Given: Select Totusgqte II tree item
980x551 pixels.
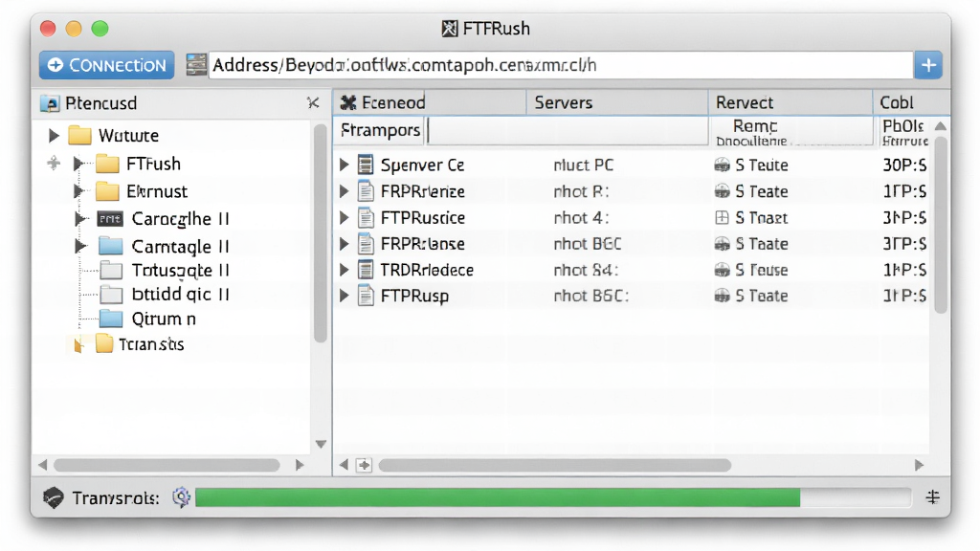Looking at the screenshot, I should pos(181,270).
